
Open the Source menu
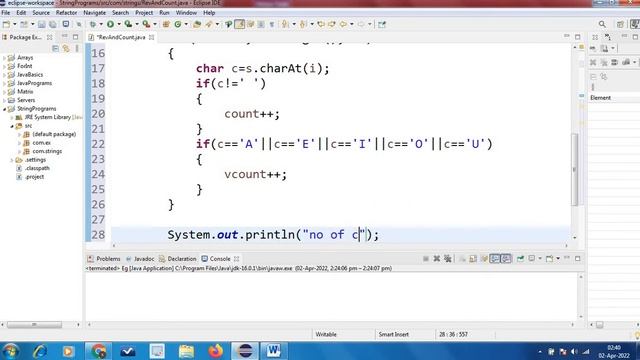pyautogui.click(x=41, y=13)
